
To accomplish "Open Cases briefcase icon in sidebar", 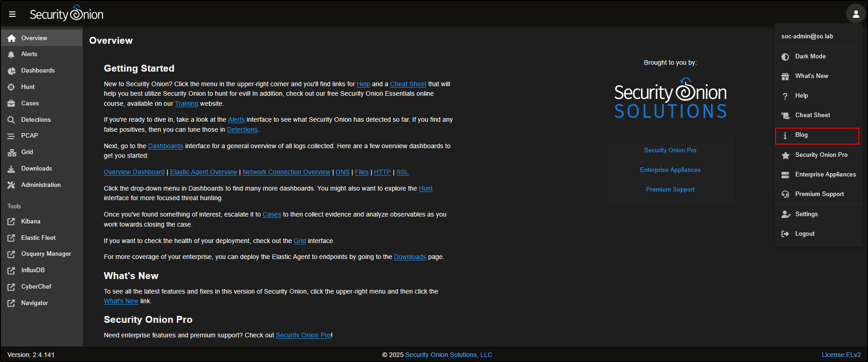I will pyautogui.click(x=11, y=103).
